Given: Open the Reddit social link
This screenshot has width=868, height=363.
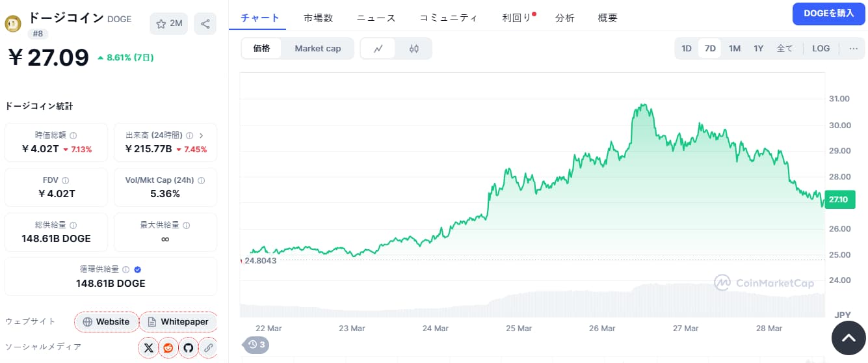Looking at the screenshot, I should tap(168, 348).
